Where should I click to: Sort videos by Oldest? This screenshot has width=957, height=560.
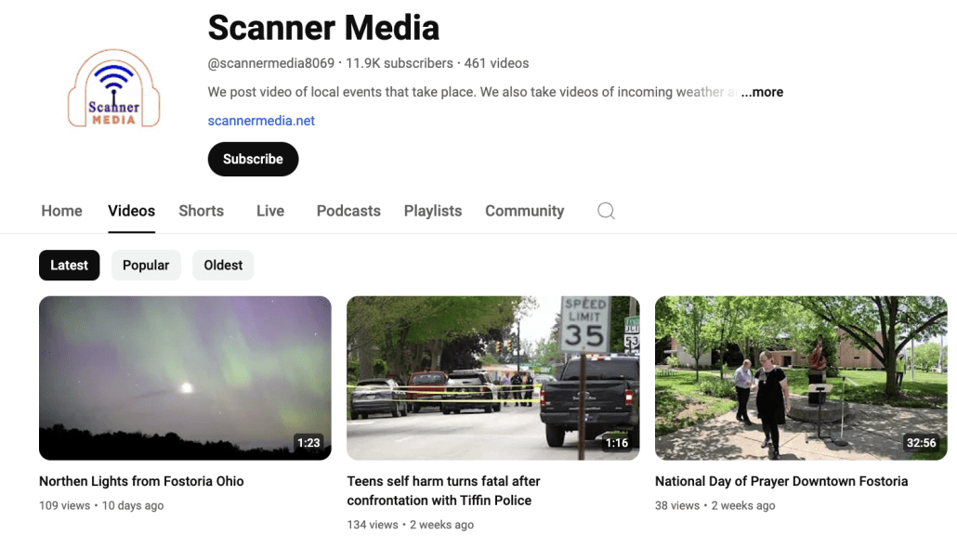pos(223,266)
